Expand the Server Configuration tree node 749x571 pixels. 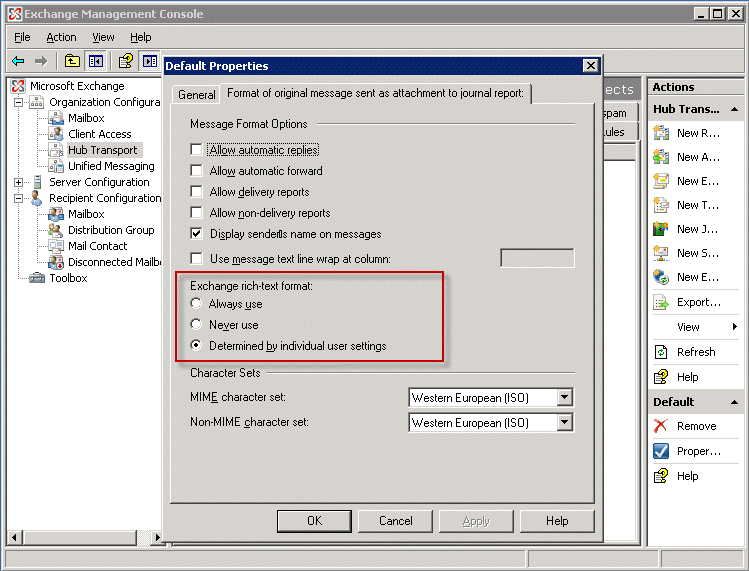18,182
